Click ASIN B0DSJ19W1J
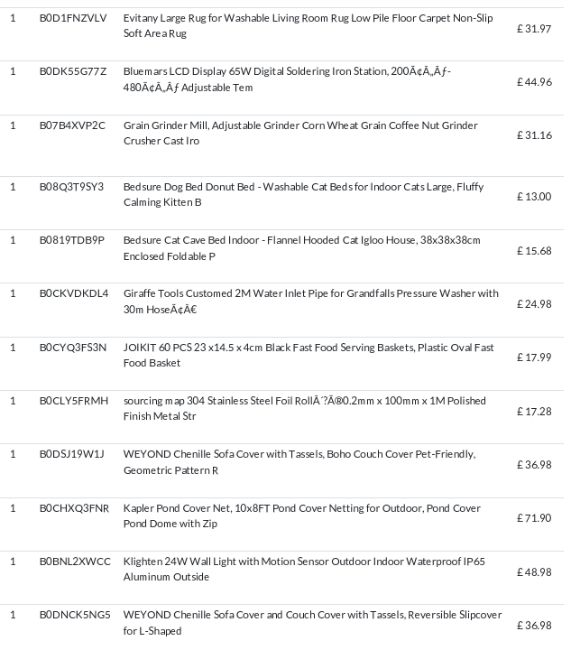Viewport: 571px width, 650px height. coord(72,454)
